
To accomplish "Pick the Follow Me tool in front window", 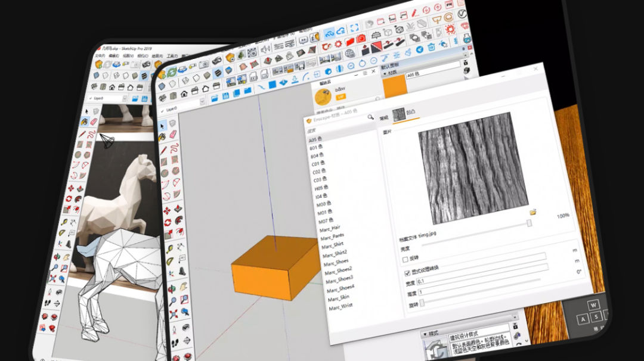I will 179,220.
